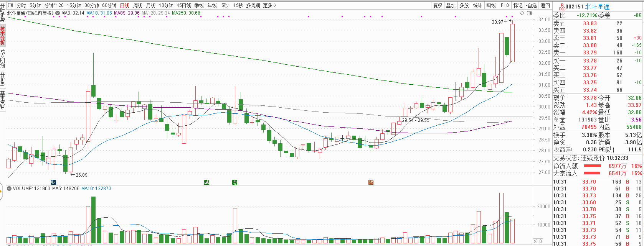Click the 标记 mark button
The height and width of the screenshot is (246, 644).
point(518,6)
